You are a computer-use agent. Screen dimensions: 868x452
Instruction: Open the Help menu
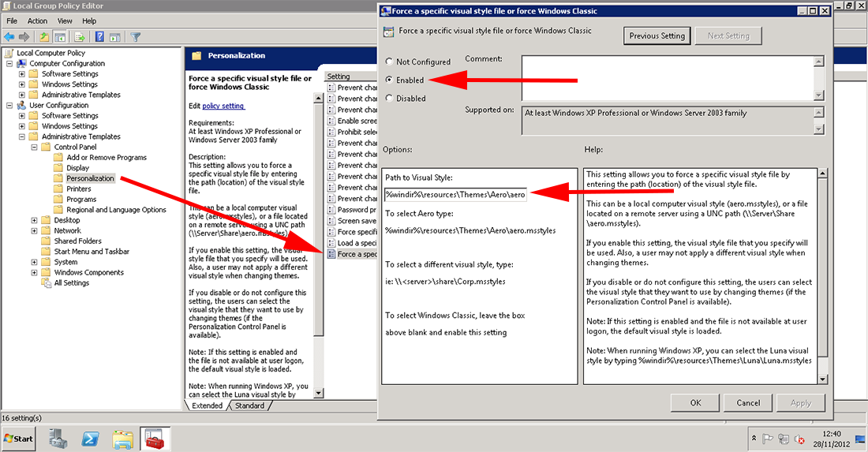coord(89,21)
